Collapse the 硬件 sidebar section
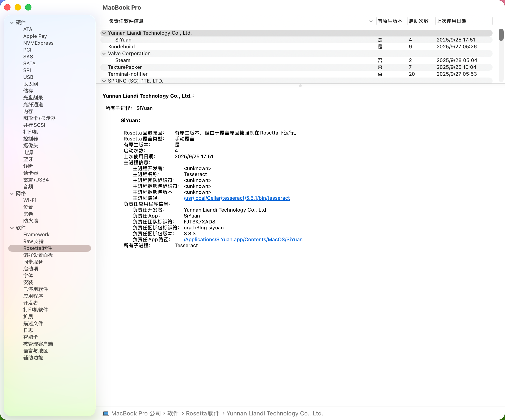The width and height of the screenshot is (505, 420). pos(12,23)
